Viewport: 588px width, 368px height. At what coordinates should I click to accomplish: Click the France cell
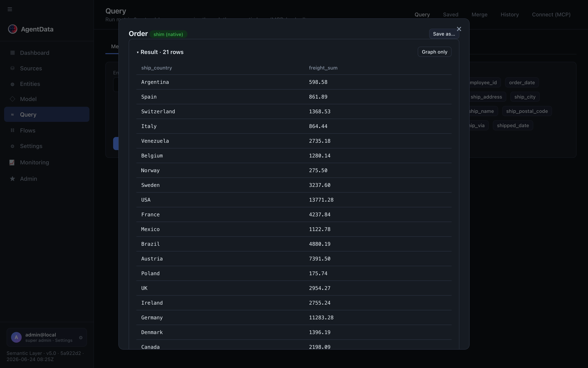(150, 214)
